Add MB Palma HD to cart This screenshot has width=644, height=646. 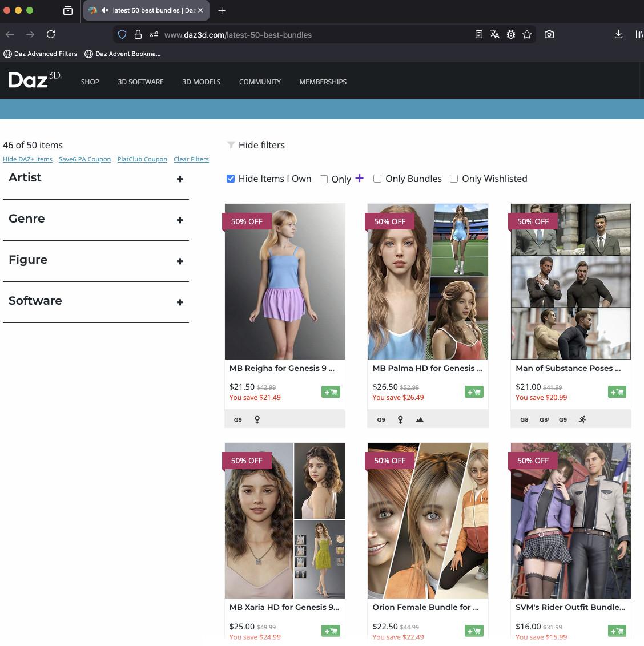[474, 392]
